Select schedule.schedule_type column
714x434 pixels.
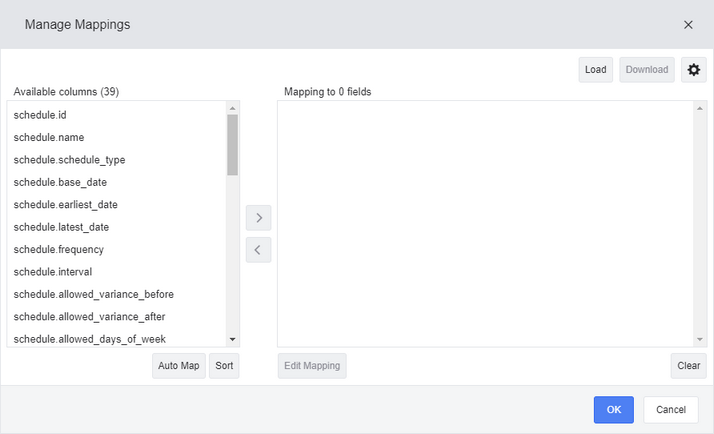(117, 160)
